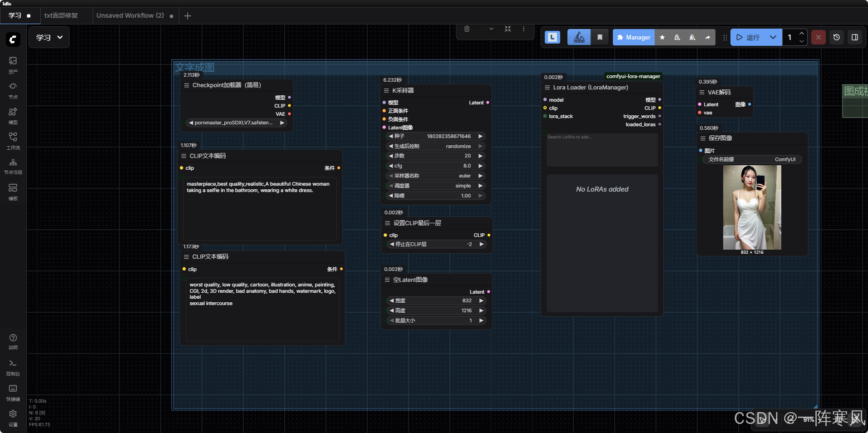Image resolution: width=868 pixels, height=433 pixels.
Task: Open the 模板 templates panel
Action: [x=13, y=192]
